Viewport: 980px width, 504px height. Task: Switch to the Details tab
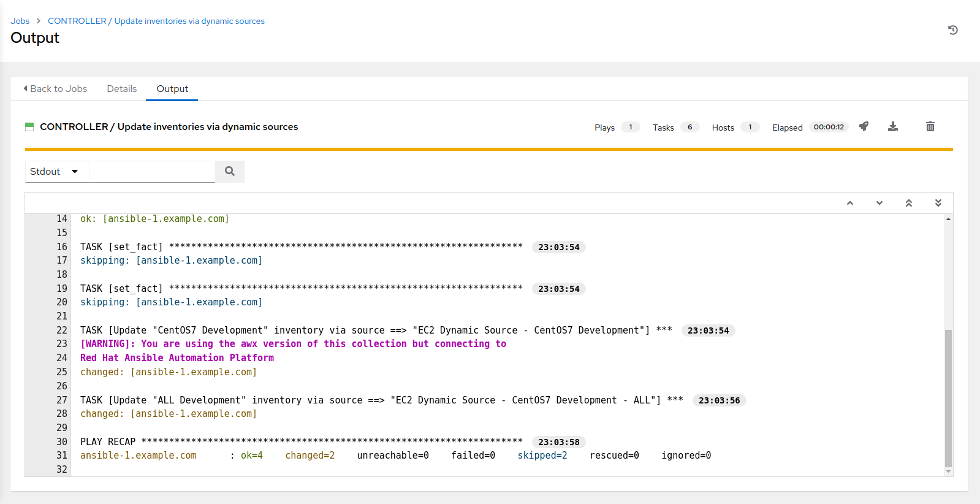tap(122, 89)
